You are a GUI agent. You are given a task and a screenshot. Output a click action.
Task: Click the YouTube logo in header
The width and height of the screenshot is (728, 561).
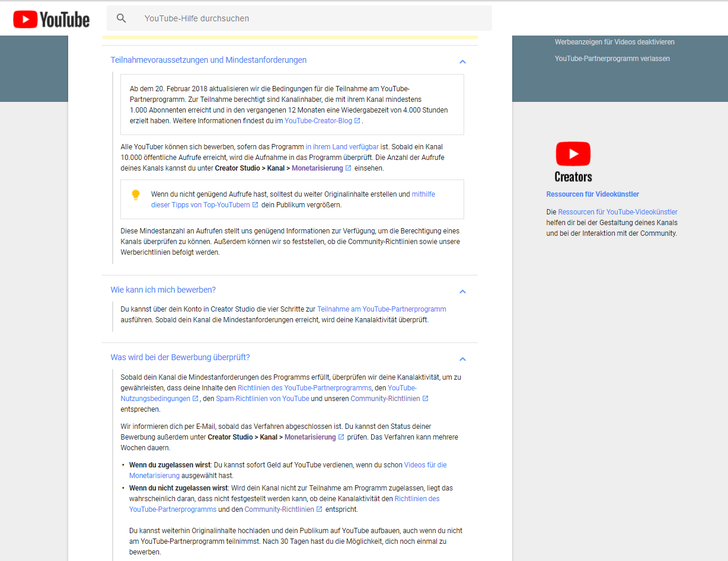pyautogui.click(x=52, y=20)
